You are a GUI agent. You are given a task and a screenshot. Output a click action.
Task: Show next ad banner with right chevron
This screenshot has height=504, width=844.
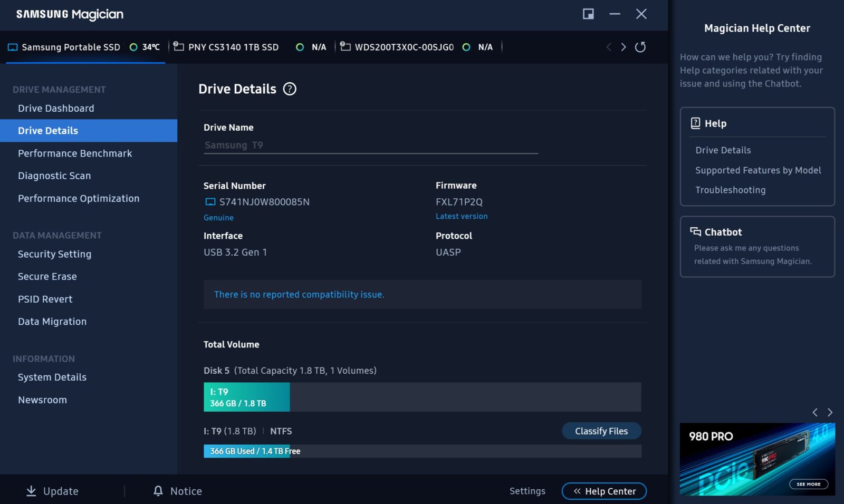click(x=830, y=412)
